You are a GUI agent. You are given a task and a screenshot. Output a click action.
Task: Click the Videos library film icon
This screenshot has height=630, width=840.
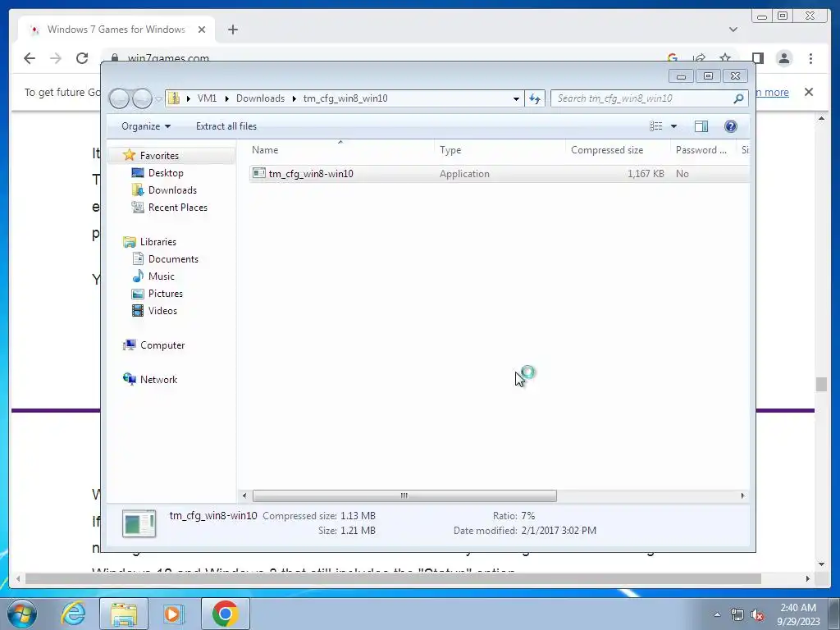[x=138, y=311]
